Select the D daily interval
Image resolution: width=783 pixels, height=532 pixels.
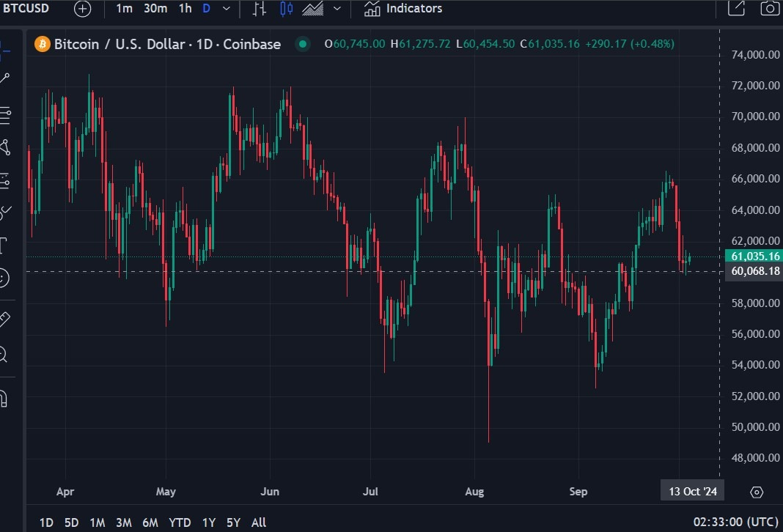(x=206, y=9)
